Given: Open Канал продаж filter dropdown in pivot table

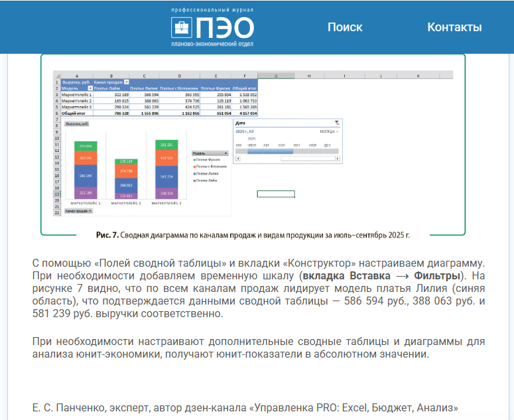Looking at the screenshot, I should pyautogui.click(x=127, y=82).
